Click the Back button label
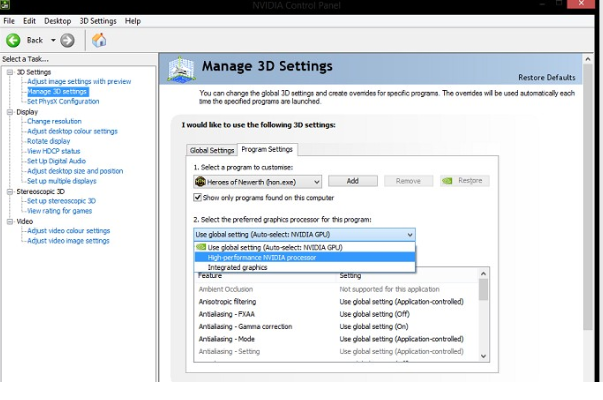The width and height of the screenshot is (603, 400). click(35, 40)
